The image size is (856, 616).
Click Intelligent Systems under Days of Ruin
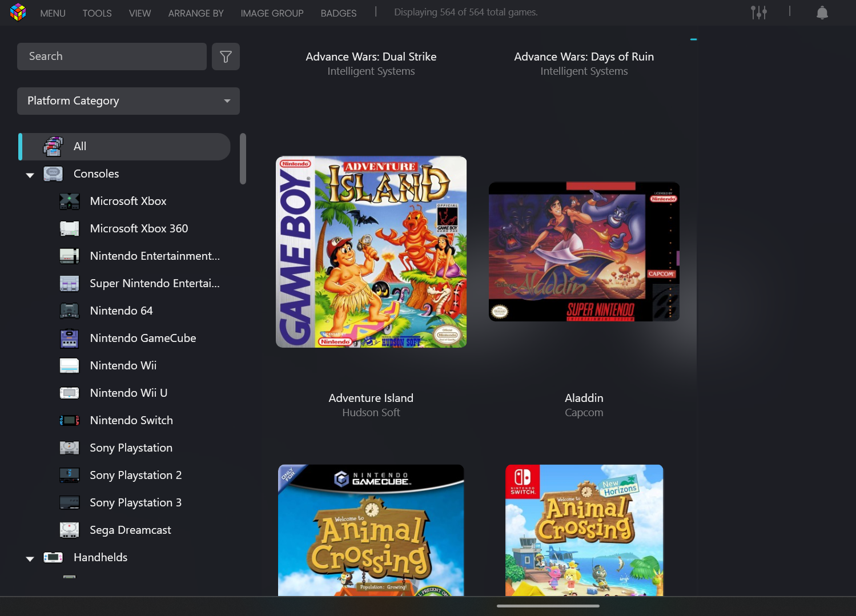coord(584,71)
